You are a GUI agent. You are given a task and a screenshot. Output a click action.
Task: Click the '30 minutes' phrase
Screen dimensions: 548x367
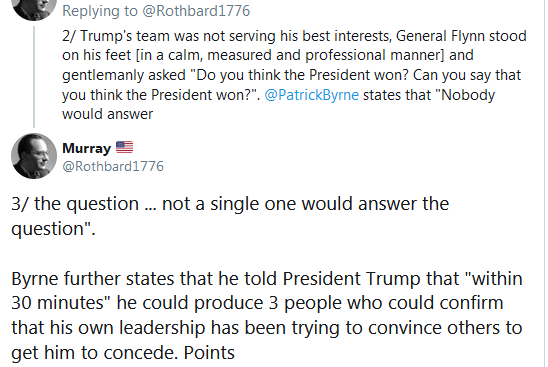tap(57, 303)
